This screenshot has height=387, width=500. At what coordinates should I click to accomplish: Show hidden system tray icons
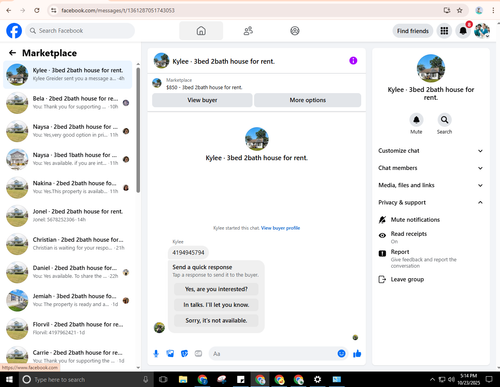click(x=432, y=379)
